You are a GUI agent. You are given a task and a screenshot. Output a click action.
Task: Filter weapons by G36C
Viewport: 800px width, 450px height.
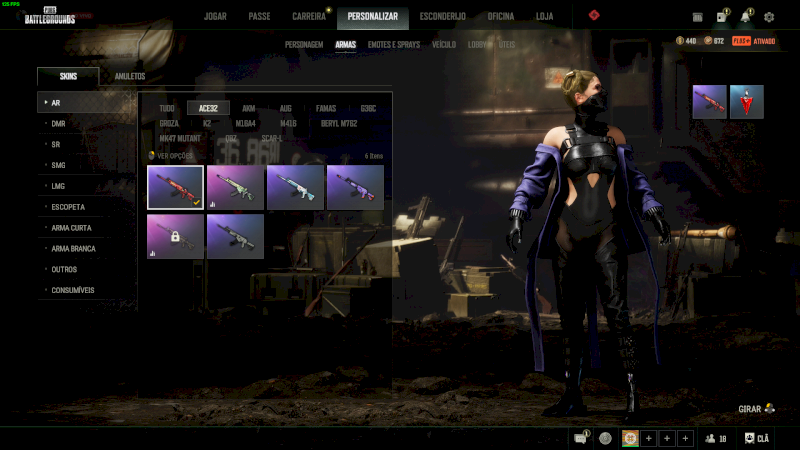[368, 108]
